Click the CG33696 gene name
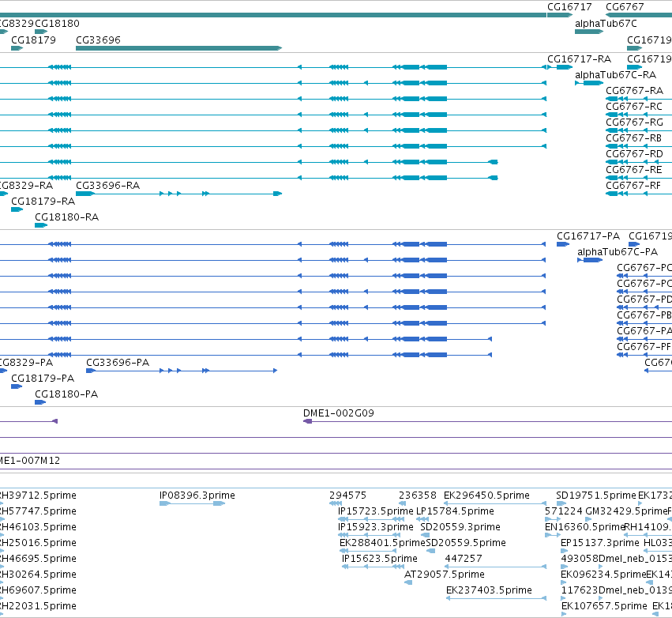The width and height of the screenshot is (672, 618). pyautogui.click(x=98, y=40)
